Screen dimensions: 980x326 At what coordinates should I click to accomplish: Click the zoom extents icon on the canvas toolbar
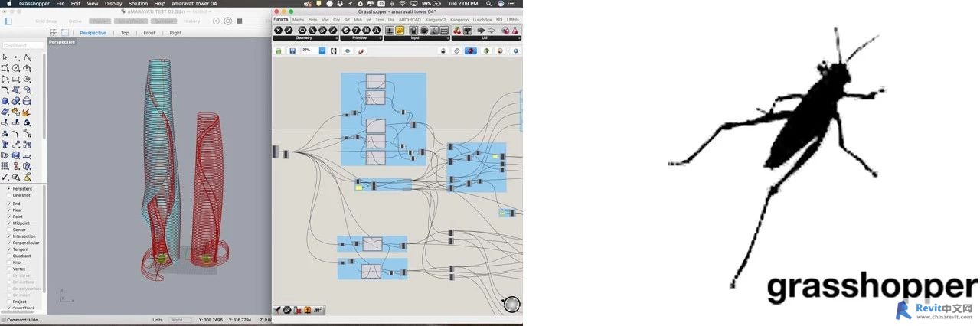pos(335,51)
